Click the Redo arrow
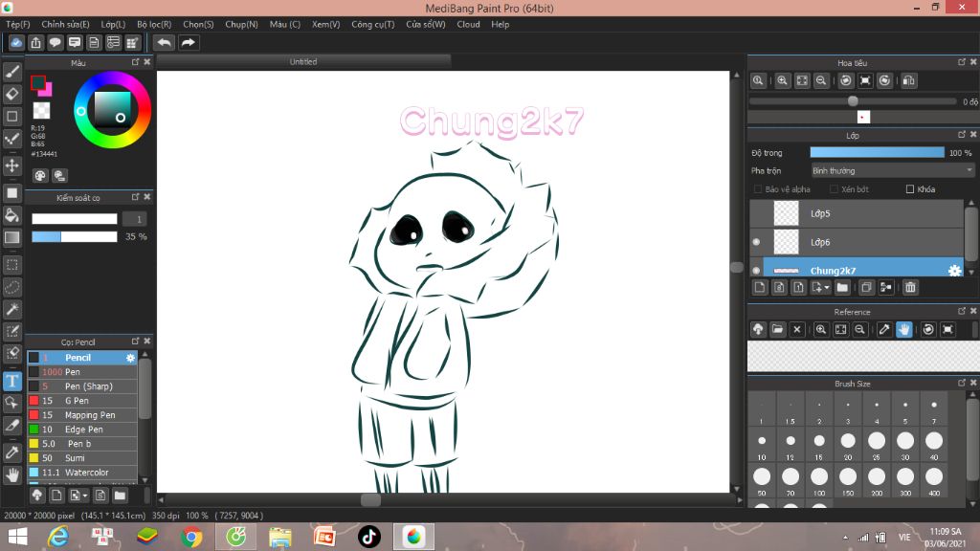980x551 pixels. click(188, 42)
